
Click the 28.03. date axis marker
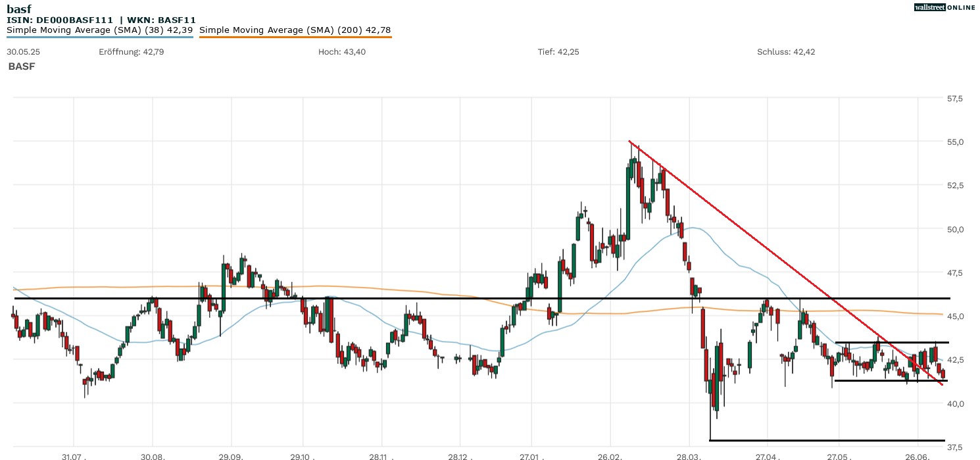(x=688, y=455)
